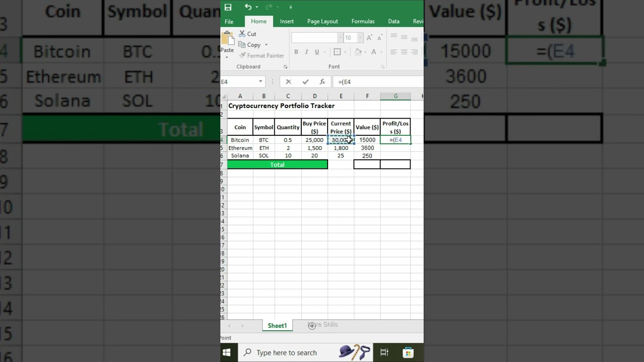Apply the font color A button
Viewport: 644px width, 362px height.
[374, 52]
